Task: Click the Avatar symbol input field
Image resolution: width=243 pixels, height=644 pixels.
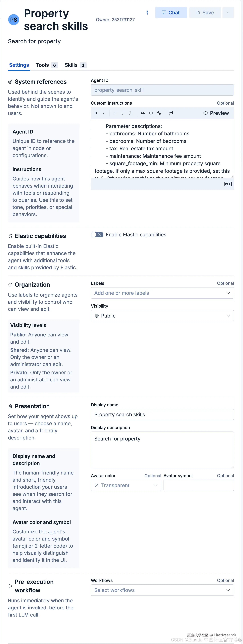Action: (198, 485)
